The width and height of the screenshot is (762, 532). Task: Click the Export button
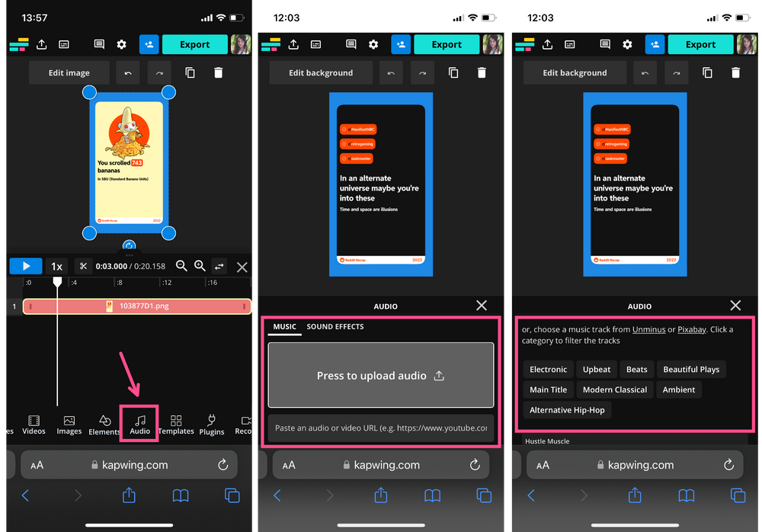(194, 44)
